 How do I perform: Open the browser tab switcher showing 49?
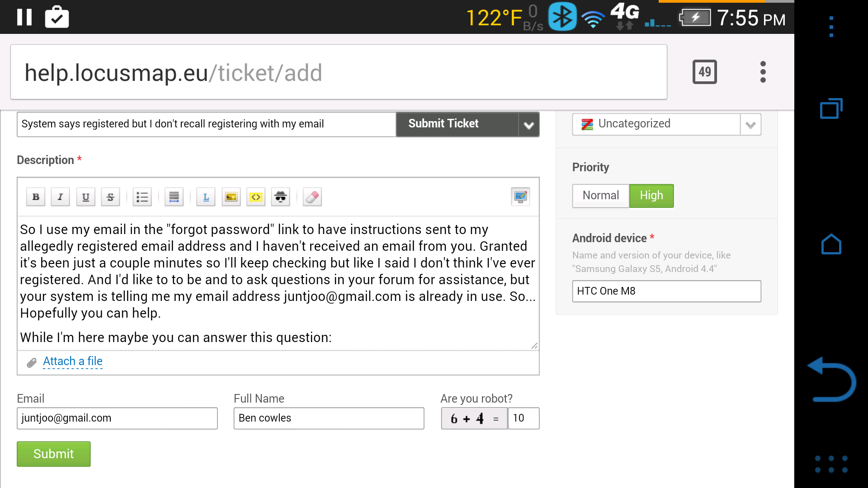point(704,72)
